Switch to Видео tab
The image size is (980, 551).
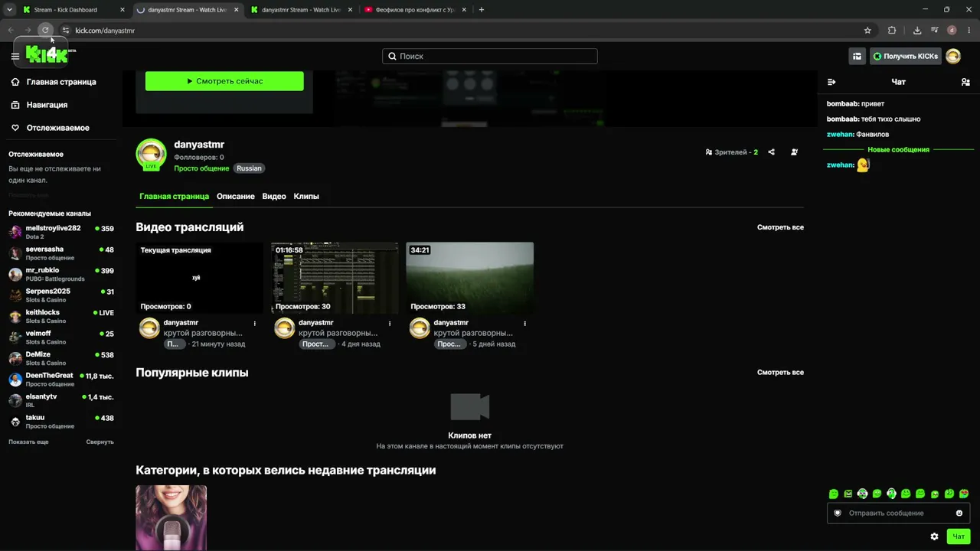coord(274,197)
